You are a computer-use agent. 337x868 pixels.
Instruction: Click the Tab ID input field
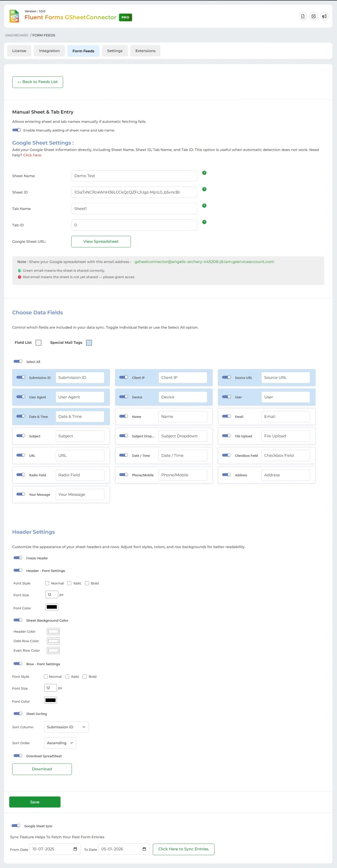pos(134,225)
